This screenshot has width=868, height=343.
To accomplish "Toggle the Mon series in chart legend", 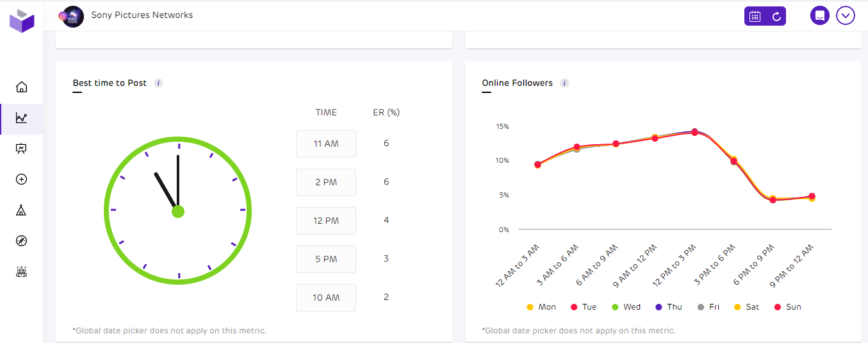I will (x=541, y=307).
